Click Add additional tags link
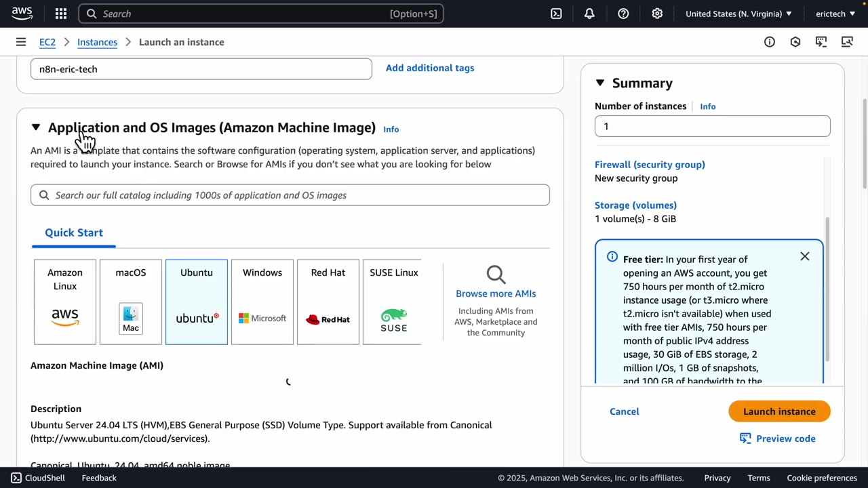This screenshot has height=488, width=868. pos(430,68)
